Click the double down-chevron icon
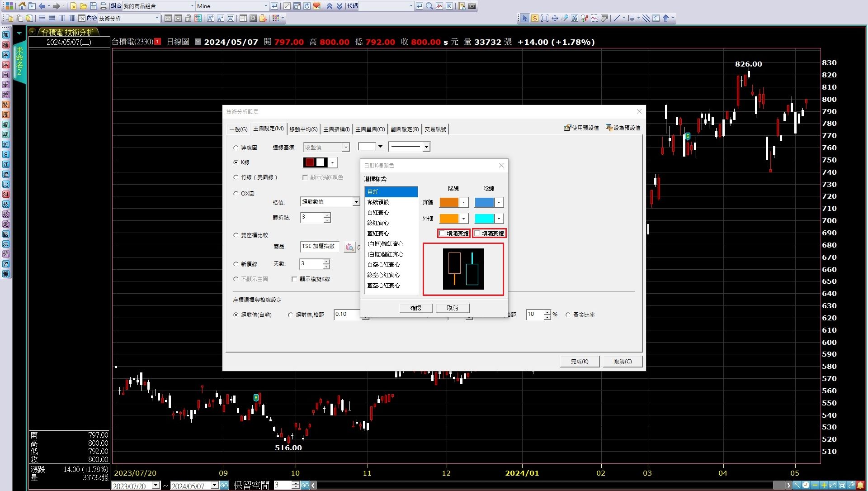 pyautogui.click(x=340, y=6)
